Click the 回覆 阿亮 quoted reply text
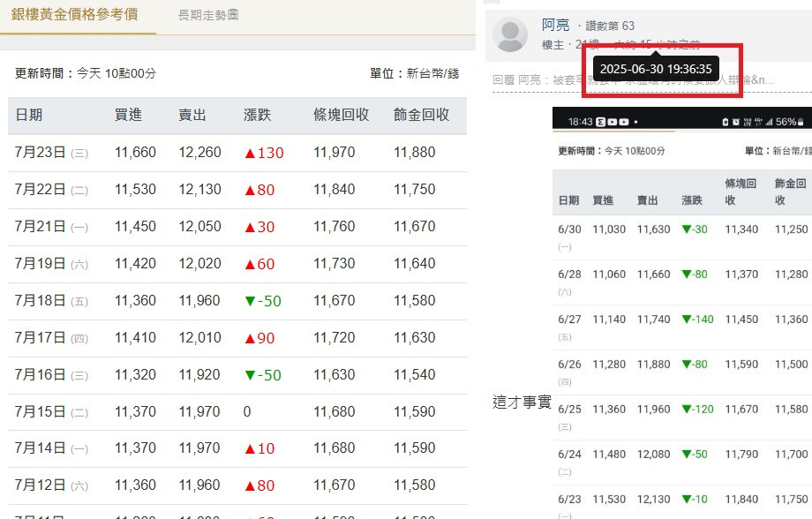 point(633,79)
